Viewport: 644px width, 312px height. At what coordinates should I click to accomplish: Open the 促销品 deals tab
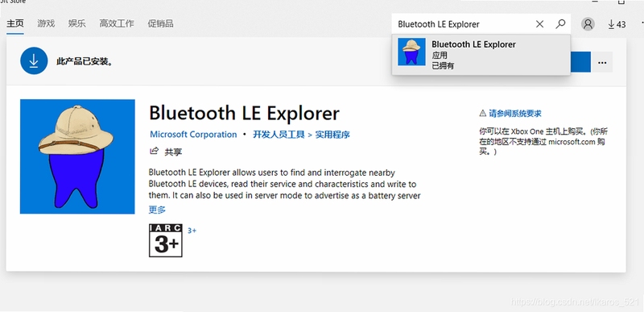pos(160,23)
